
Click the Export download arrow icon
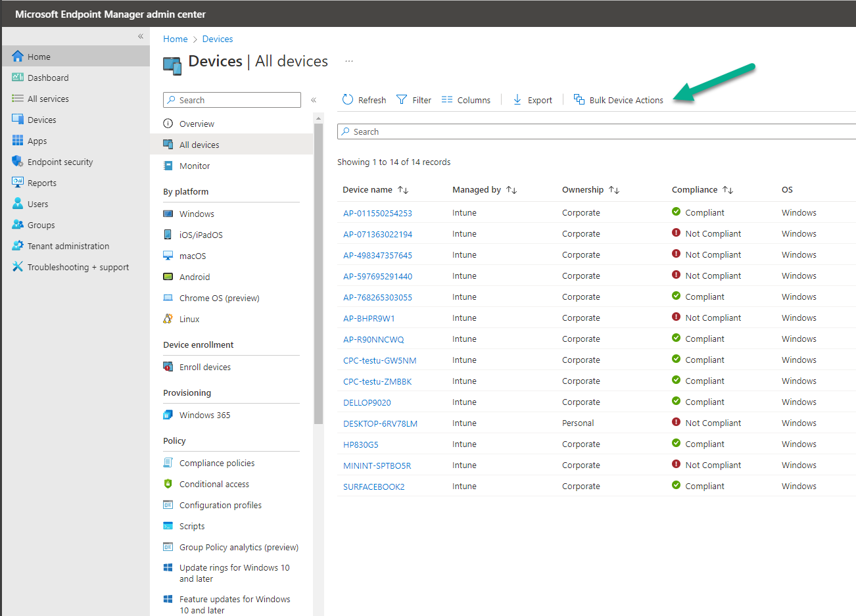click(x=517, y=100)
